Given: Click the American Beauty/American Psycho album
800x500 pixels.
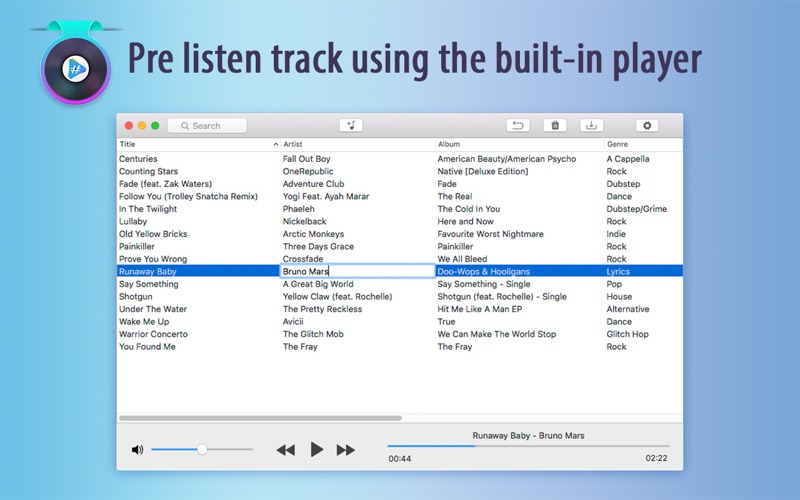Looking at the screenshot, I should [x=507, y=159].
